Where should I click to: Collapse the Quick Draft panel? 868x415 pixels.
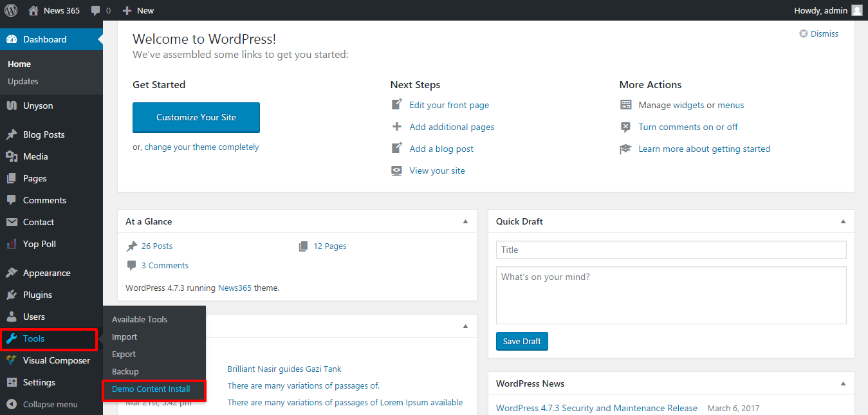pos(843,221)
